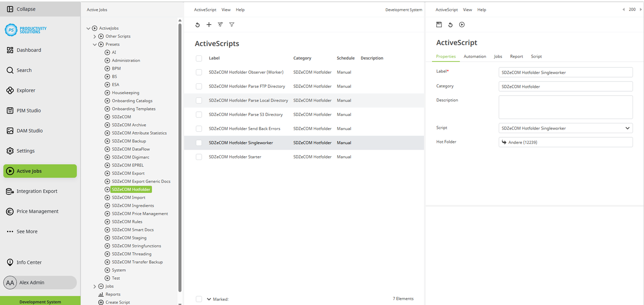Create a new ActiveScript with the plus icon
The image size is (644, 305).
click(x=209, y=24)
